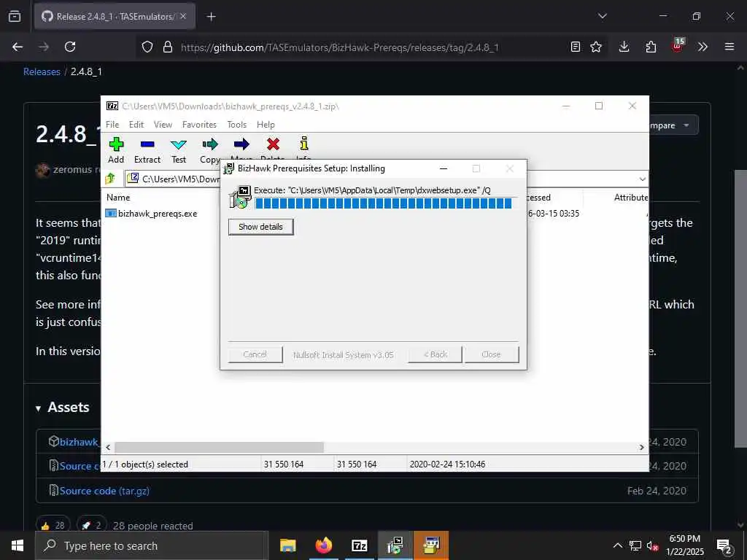This screenshot has width=747, height=560.
Task: Click the Copy toolbar icon in 7-Zip
Action: (209, 150)
